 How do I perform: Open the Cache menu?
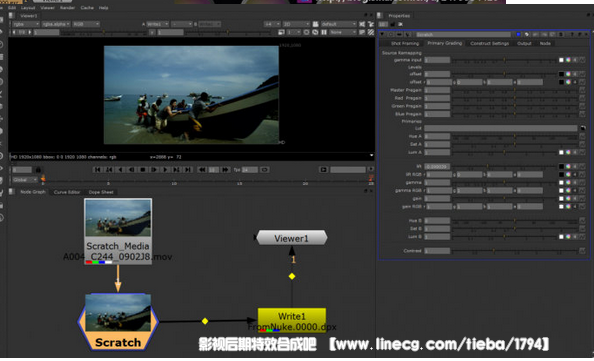[x=87, y=8]
